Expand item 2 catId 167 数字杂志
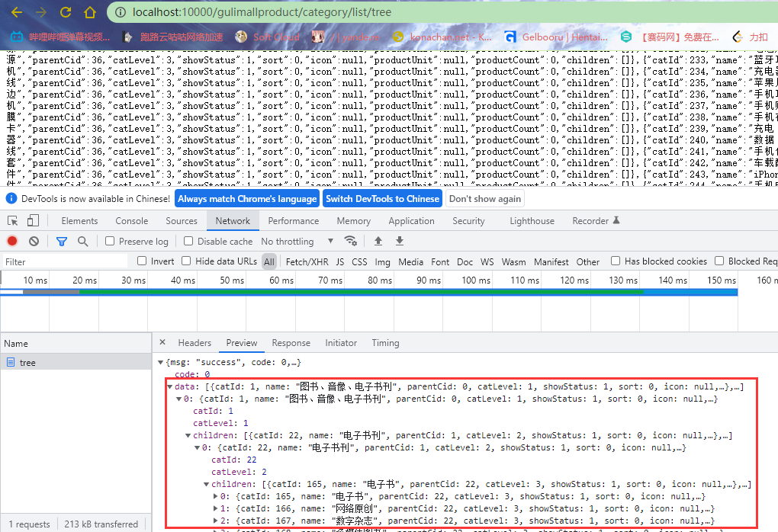The image size is (778, 532). [x=215, y=521]
